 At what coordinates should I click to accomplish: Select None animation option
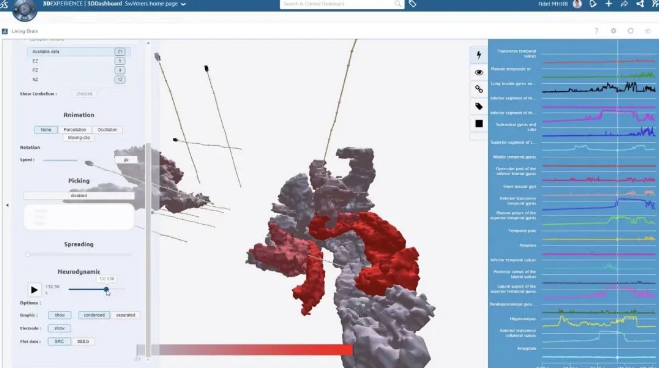[46, 130]
